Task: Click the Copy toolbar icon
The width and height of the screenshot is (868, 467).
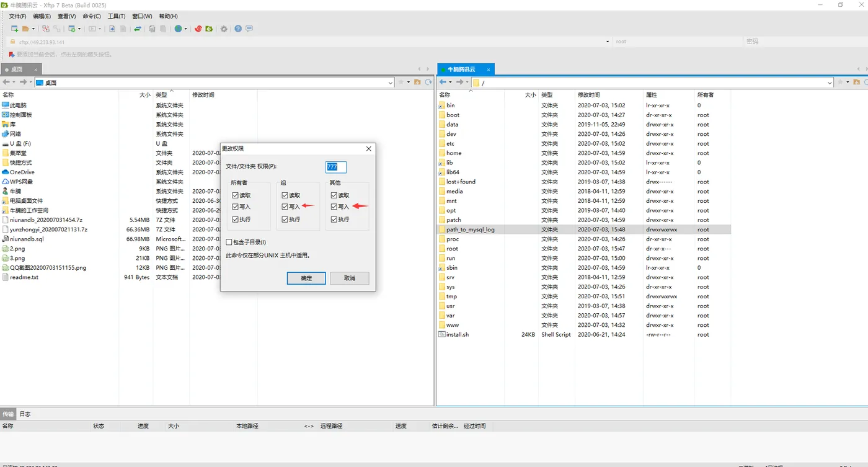Action: 152,29
